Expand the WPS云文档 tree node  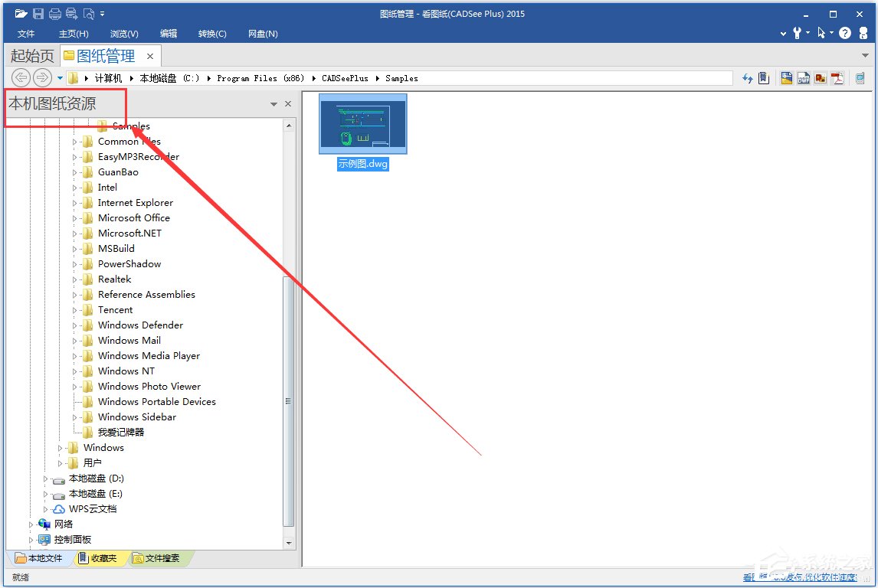click(46, 509)
